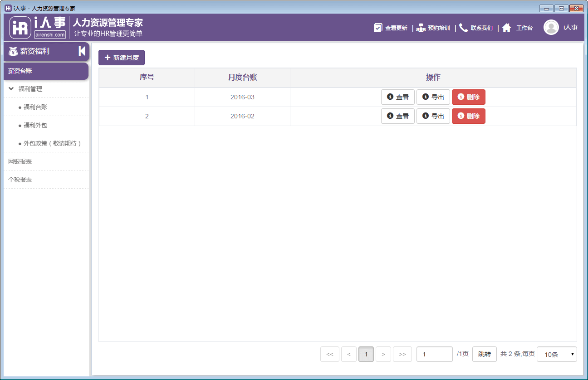This screenshot has width=588, height=380.
Task: Select 福利外包 in the sidebar
Action: coord(35,125)
